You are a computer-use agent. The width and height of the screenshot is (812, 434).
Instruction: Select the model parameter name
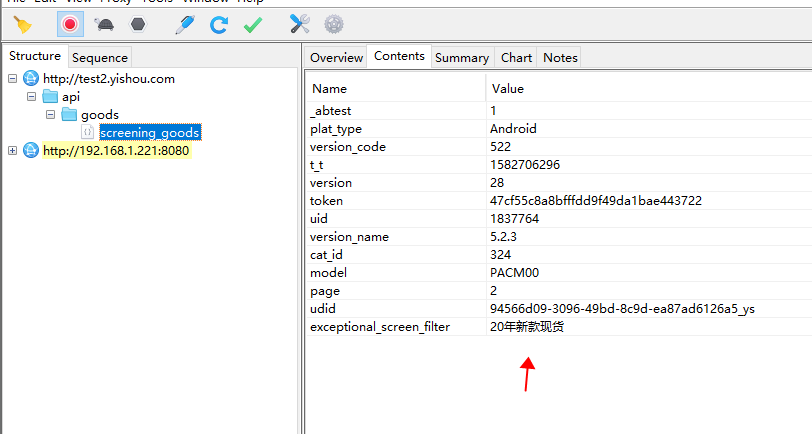328,273
